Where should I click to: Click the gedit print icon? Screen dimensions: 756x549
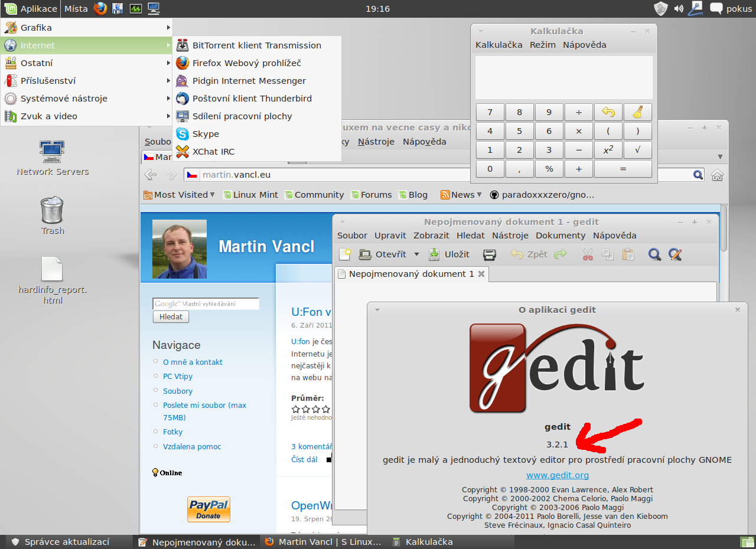click(x=490, y=254)
